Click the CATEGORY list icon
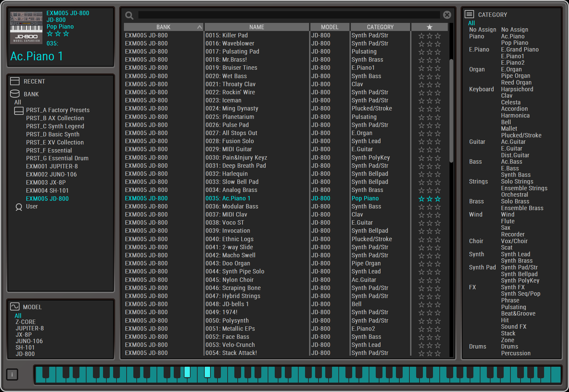 pos(469,14)
